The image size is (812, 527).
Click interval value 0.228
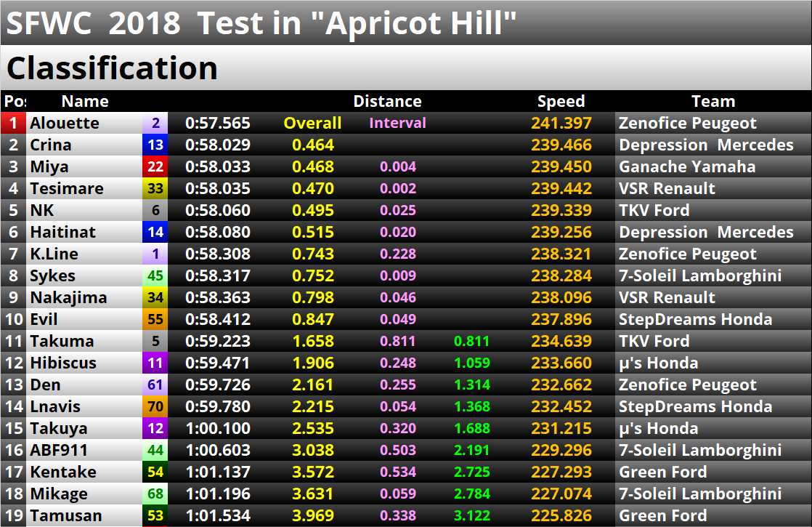pyautogui.click(x=398, y=254)
